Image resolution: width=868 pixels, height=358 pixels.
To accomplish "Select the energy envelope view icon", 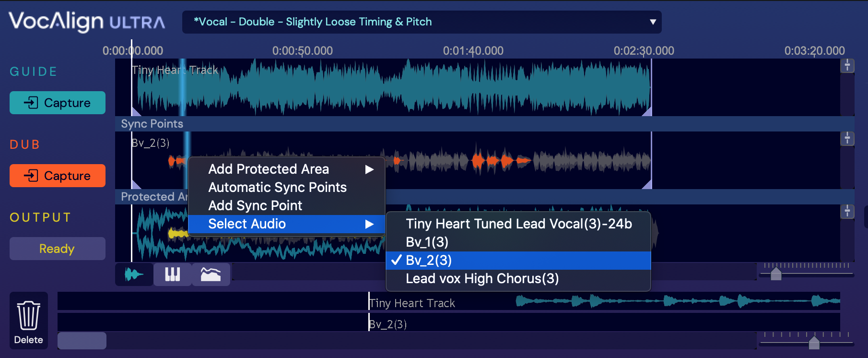I will (211, 274).
